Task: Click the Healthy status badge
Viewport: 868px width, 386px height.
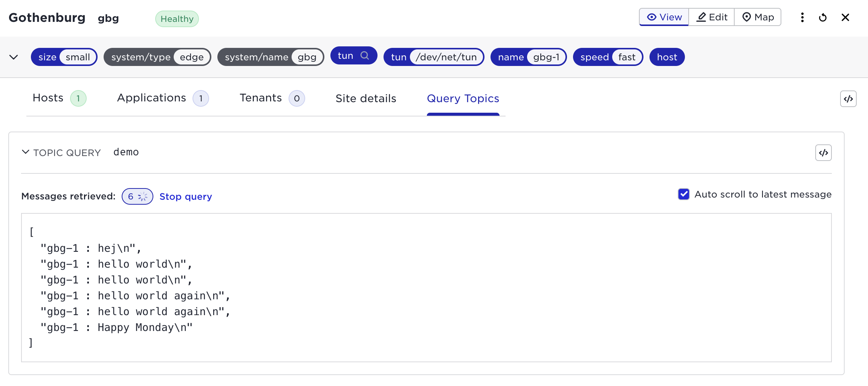Action: coord(177,19)
